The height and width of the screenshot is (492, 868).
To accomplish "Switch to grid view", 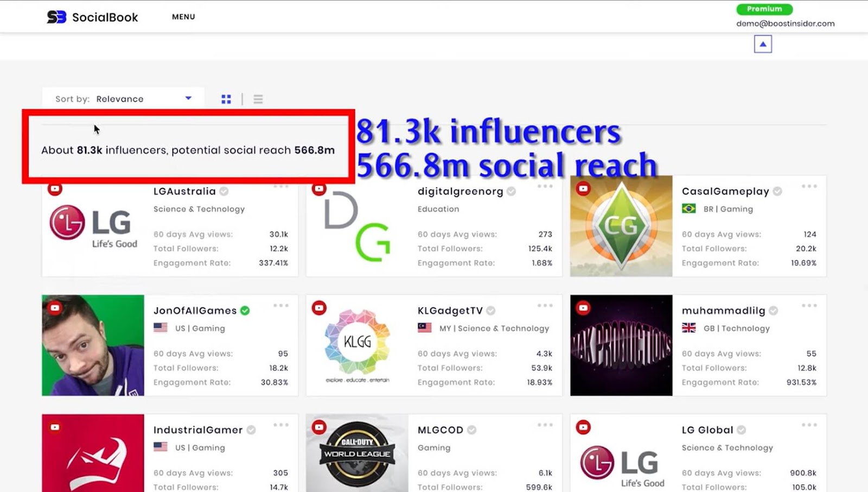I will [226, 99].
